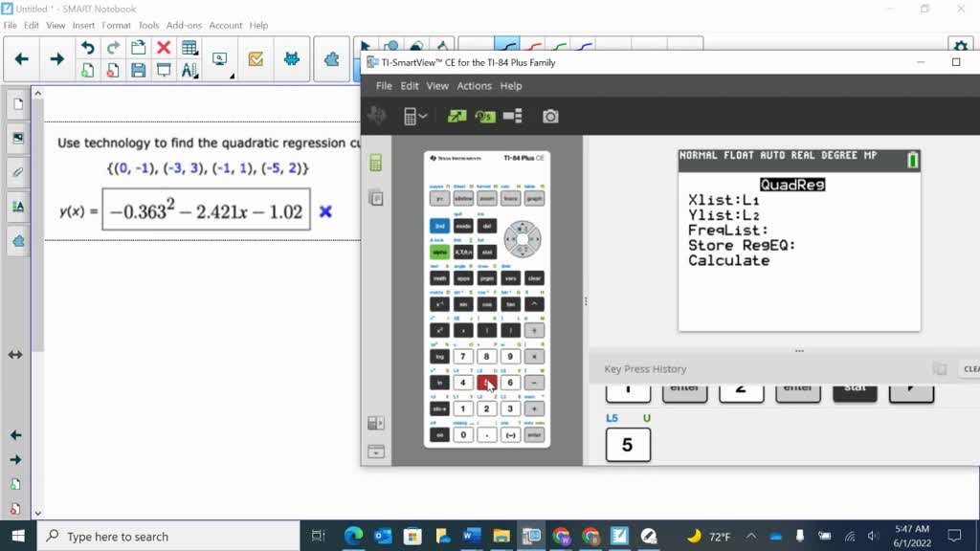This screenshot has height=551, width=980.
Task: Open the calculator model dropdown in TI-SmartView
Action: 415,116
